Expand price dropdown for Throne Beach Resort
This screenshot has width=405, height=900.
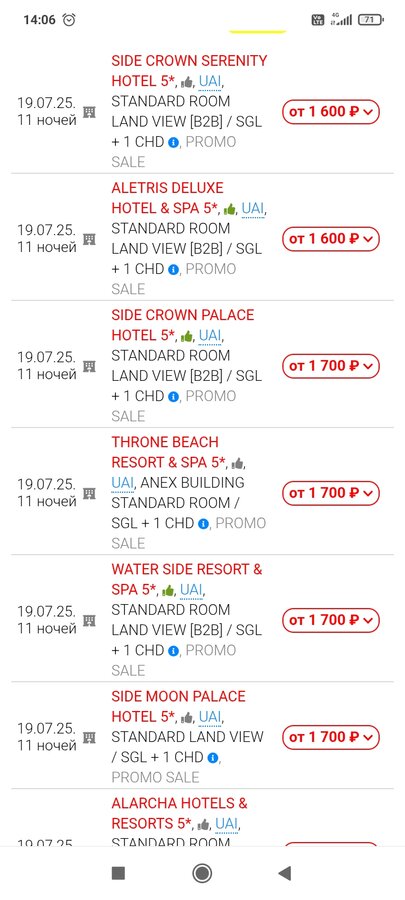pyautogui.click(x=330, y=493)
